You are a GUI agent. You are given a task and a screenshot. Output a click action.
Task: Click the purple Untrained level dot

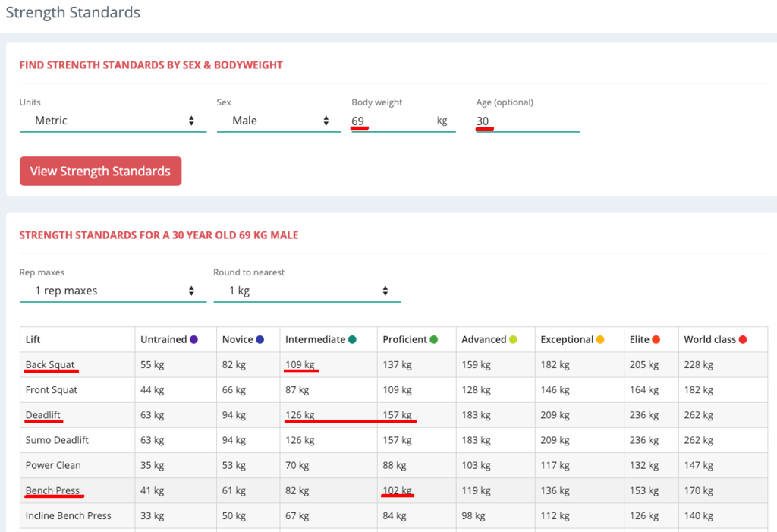(193, 340)
